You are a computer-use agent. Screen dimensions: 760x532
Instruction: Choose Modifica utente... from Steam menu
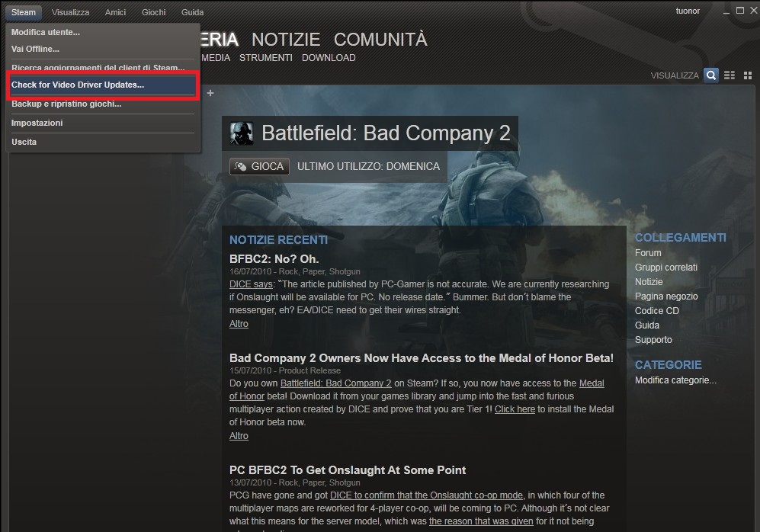(102, 32)
